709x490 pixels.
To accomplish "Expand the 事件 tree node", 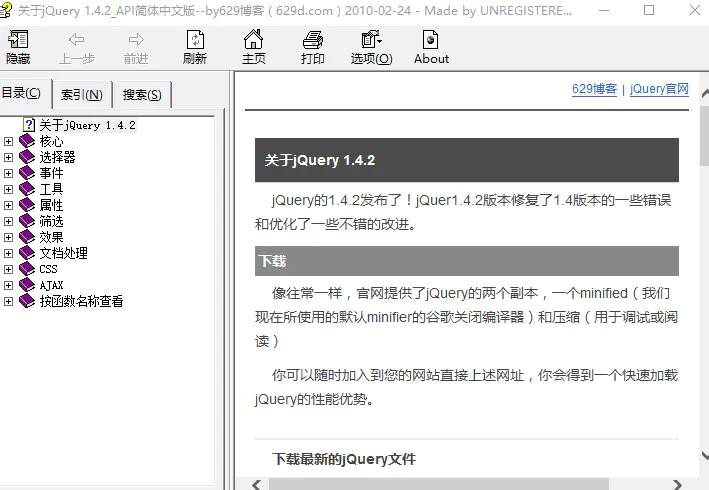I will coord(9,173).
